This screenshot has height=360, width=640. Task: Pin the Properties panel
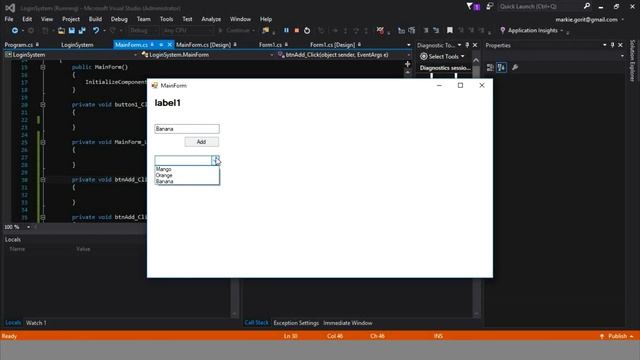(x=612, y=45)
